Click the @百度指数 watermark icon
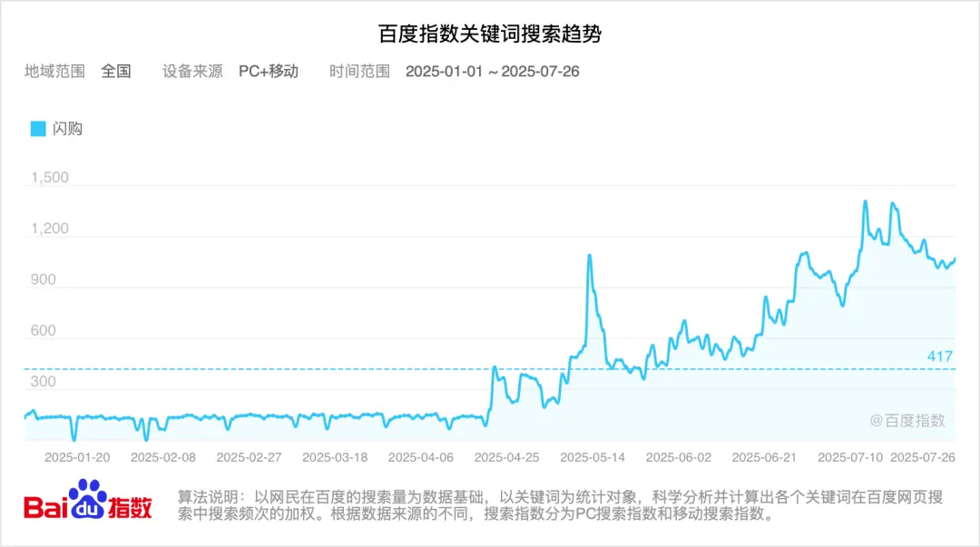 tap(876, 419)
